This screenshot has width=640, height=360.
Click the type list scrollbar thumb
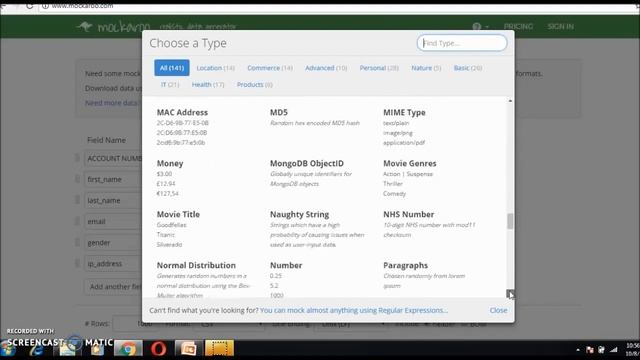click(510, 221)
